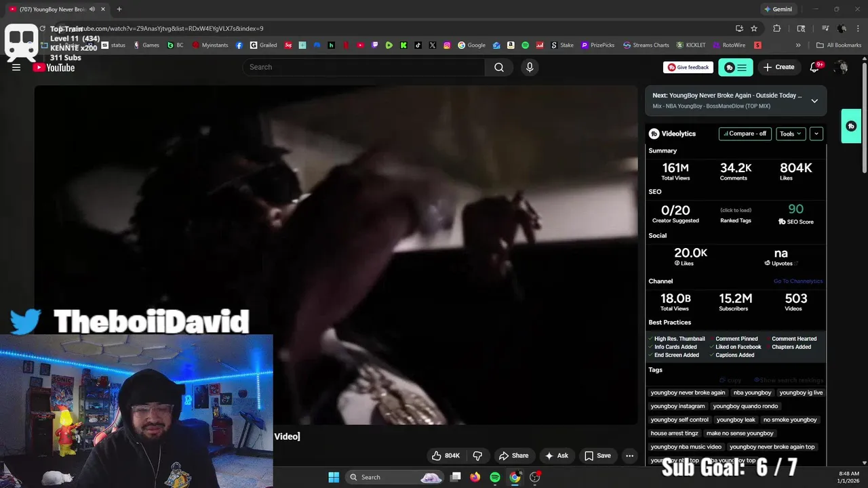868x488 pixels.
Task: Open the Streams Charts bookmark
Action: (646, 45)
